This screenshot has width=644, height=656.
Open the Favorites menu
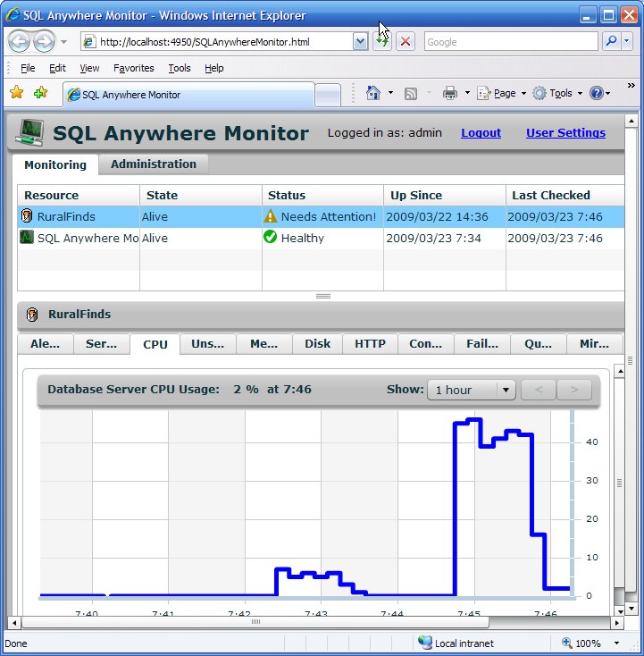pyautogui.click(x=133, y=68)
